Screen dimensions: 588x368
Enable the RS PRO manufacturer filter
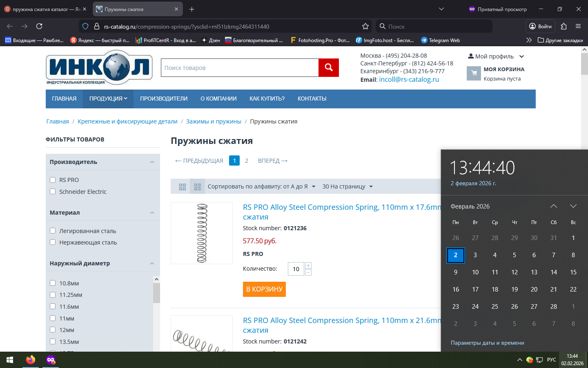(x=53, y=180)
